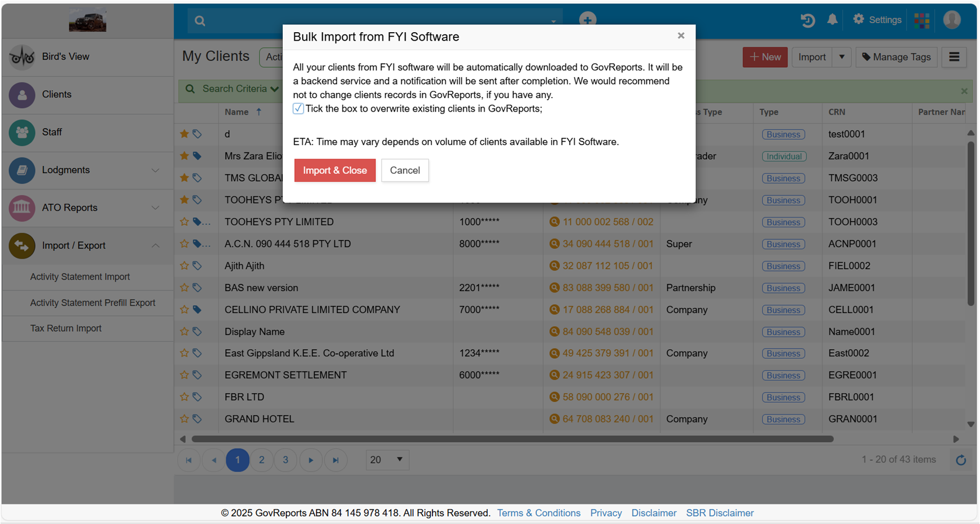
Task: Open notifications bell
Action: [832, 20]
